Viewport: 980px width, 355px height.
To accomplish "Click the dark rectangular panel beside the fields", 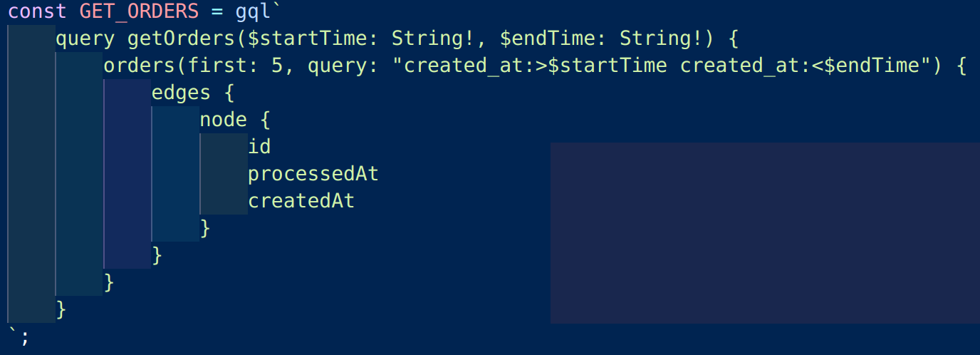I will [x=764, y=232].
